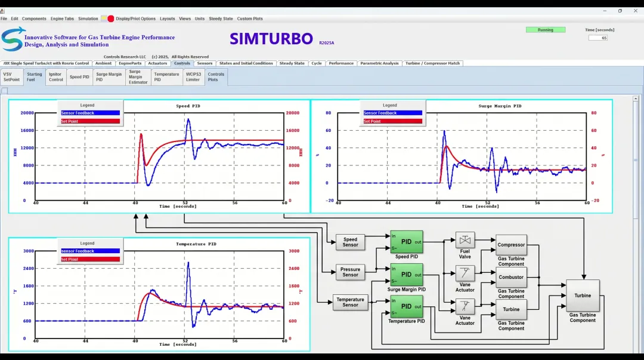The width and height of the screenshot is (644, 360).
Task: Select the Fuel Valve block icon
Action: coord(465,240)
